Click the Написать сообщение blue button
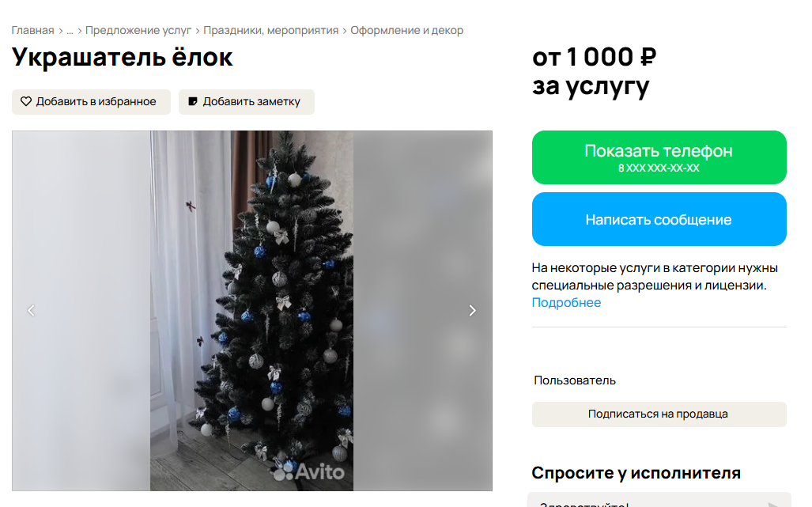 point(659,219)
